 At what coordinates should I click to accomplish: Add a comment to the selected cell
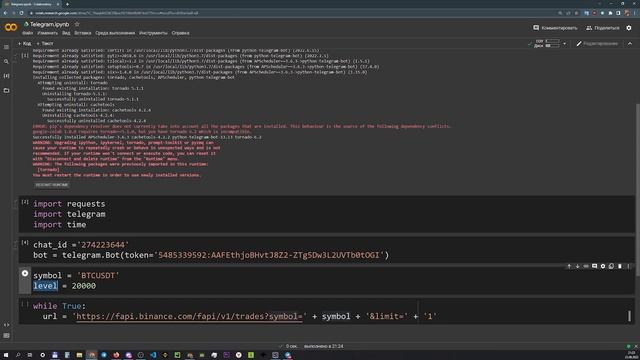(x=594, y=266)
